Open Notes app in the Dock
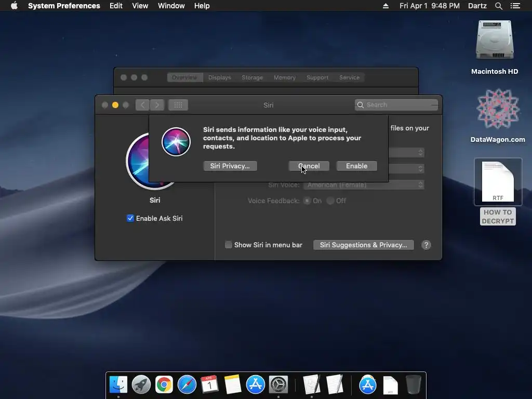532x399 pixels. tap(232, 385)
